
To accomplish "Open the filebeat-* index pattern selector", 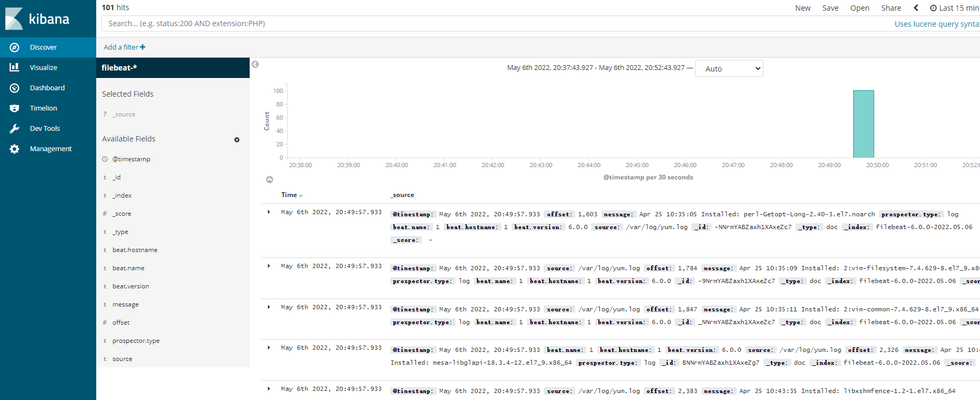I will pyautogui.click(x=173, y=68).
